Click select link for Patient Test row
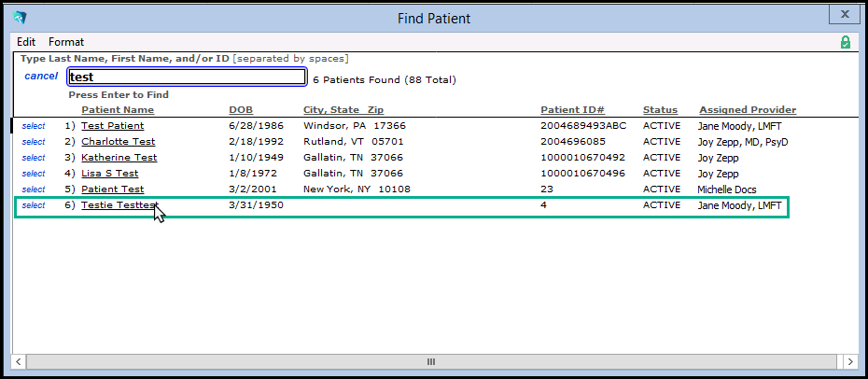 click(34, 189)
